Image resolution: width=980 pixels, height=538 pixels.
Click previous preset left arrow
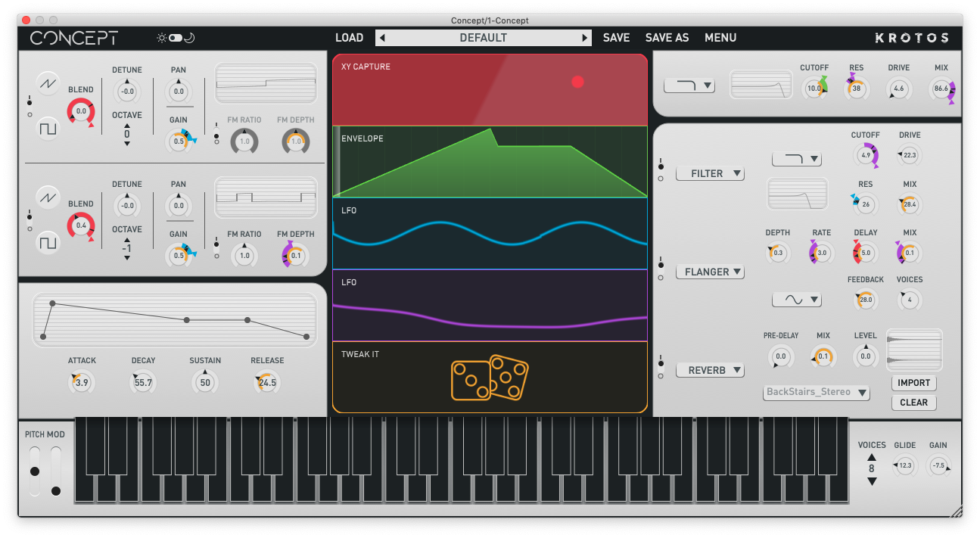click(x=381, y=38)
